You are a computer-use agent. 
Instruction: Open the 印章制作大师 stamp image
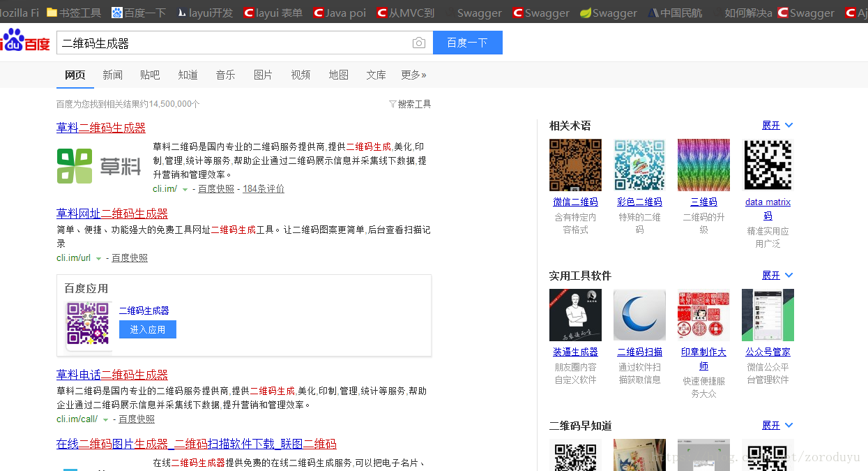703,315
